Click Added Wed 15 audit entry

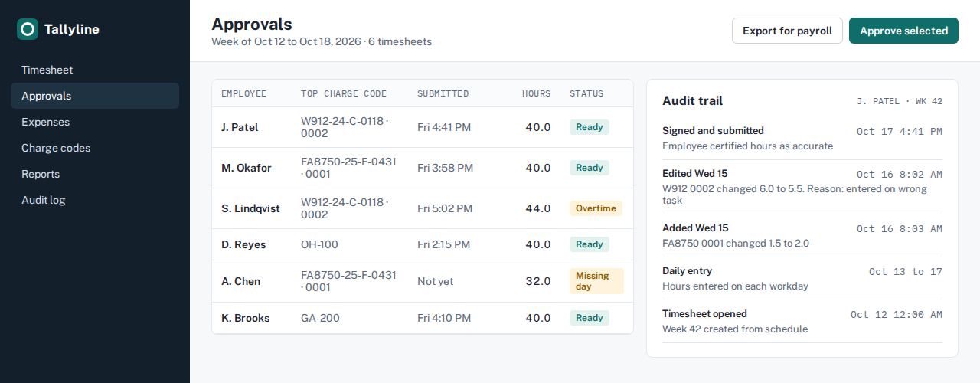(802, 236)
